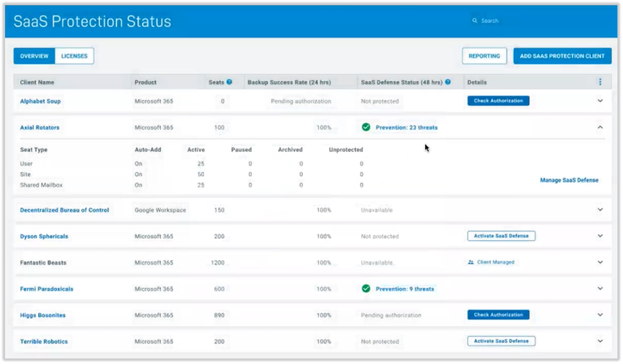The height and width of the screenshot is (364, 623).
Task: Switch to the Licenses tab
Action: point(74,56)
